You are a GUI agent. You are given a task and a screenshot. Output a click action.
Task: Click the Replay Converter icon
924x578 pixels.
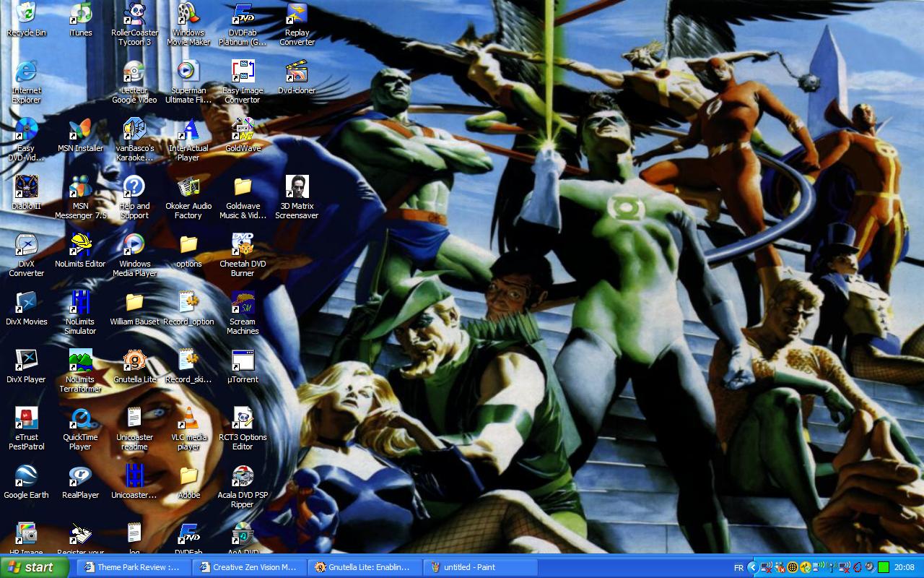tap(297, 24)
